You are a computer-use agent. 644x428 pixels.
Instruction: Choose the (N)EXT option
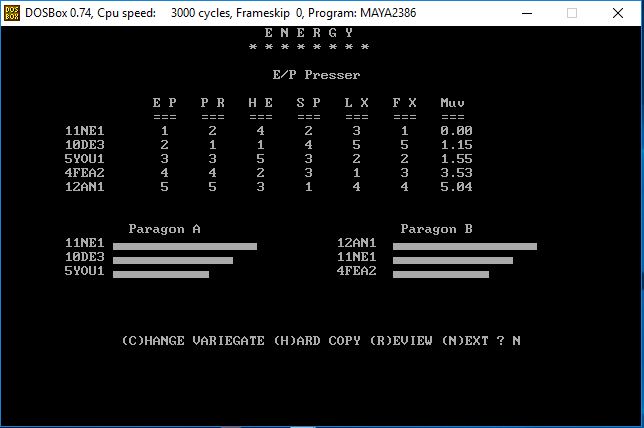click(465, 341)
